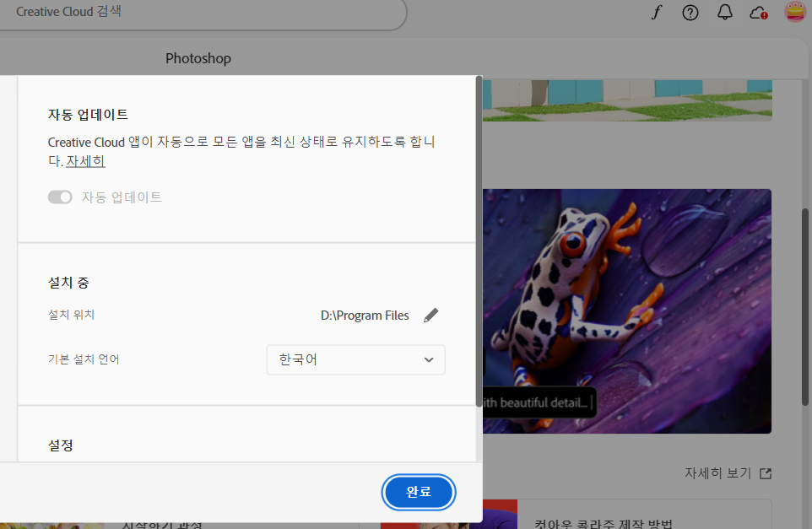812x529 pixels.
Task: Edit the install location with the pencil icon
Action: [x=430, y=315]
